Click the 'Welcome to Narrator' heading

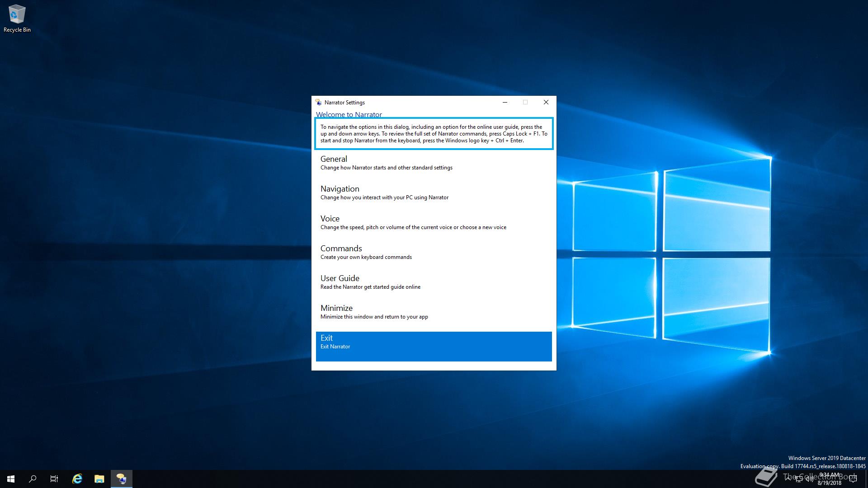click(x=349, y=114)
